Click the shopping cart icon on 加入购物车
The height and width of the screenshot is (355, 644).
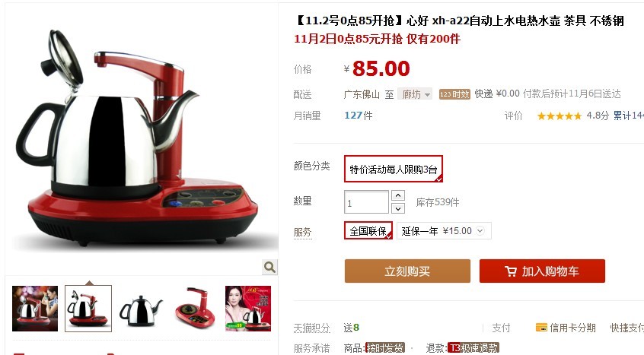tap(511, 271)
